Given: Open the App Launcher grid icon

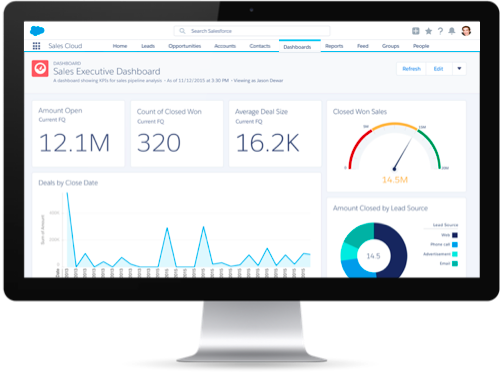Looking at the screenshot, I should coord(36,46).
